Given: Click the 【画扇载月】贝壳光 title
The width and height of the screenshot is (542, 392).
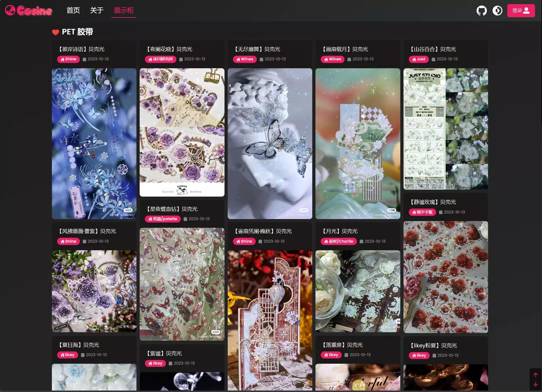Looking at the screenshot, I should point(345,49).
